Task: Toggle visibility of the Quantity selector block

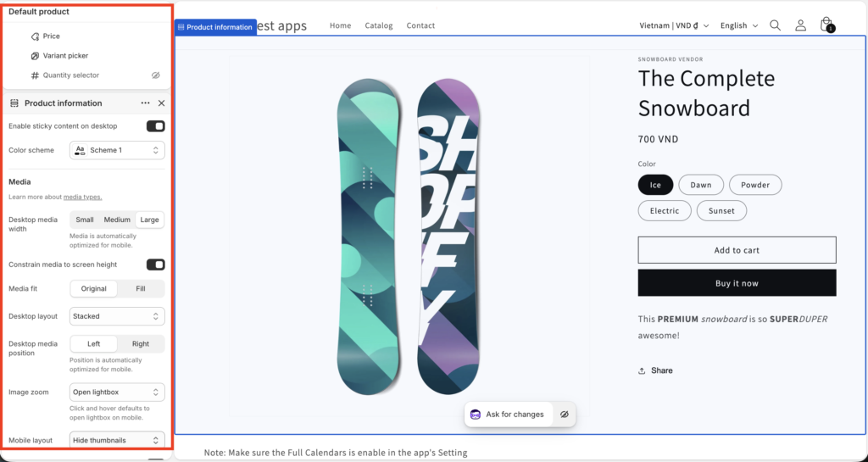Action: pos(156,75)
